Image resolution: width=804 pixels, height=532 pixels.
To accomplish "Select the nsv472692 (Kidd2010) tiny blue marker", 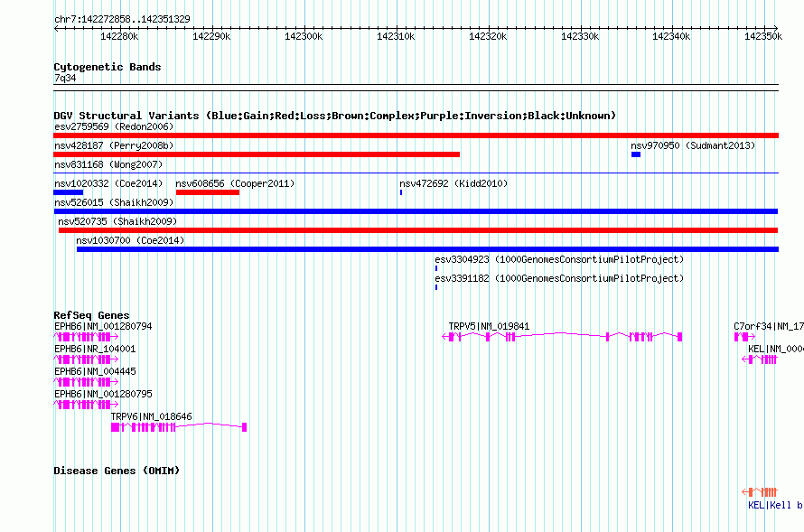I will click(x=401, y=192).
